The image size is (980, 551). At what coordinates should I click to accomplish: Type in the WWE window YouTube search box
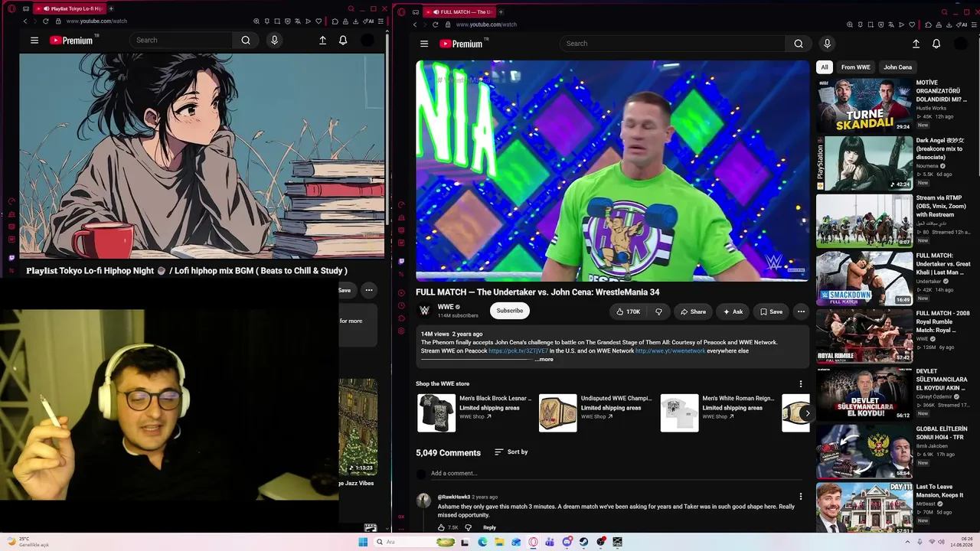673,44
